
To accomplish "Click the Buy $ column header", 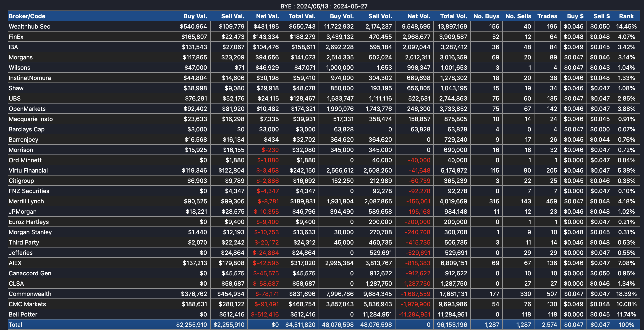I will pos(575,16).
